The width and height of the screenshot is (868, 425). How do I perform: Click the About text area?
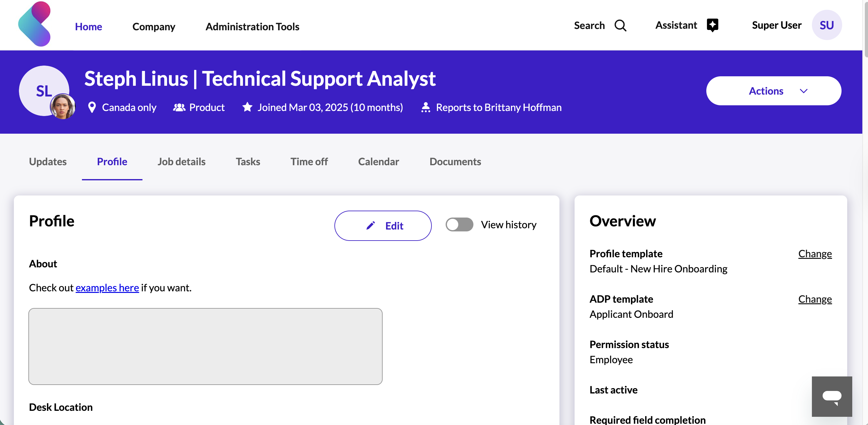point(205,346)
